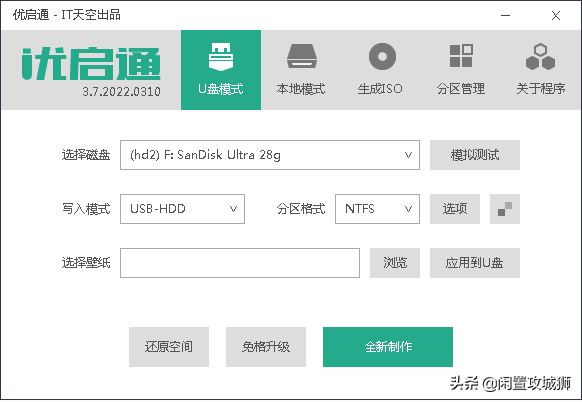Click the small squares icon beside 选项
This screenshot has width=582, height=402.
pyautogui.click(x=505, y=209)
